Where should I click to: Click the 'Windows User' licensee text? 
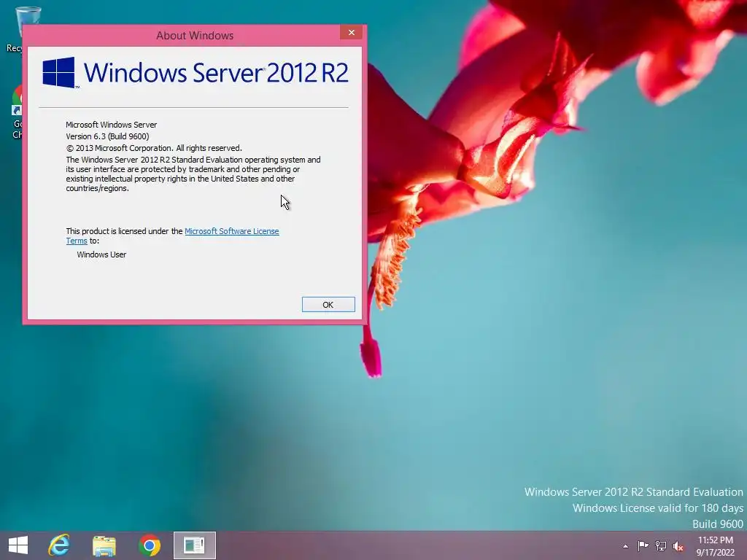point(101,254)
